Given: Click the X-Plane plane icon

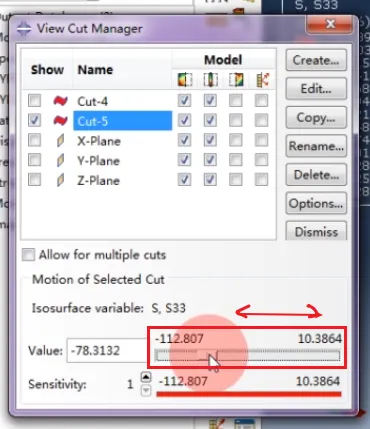Looking at the screenshot, I should click(x=60, y=141).
